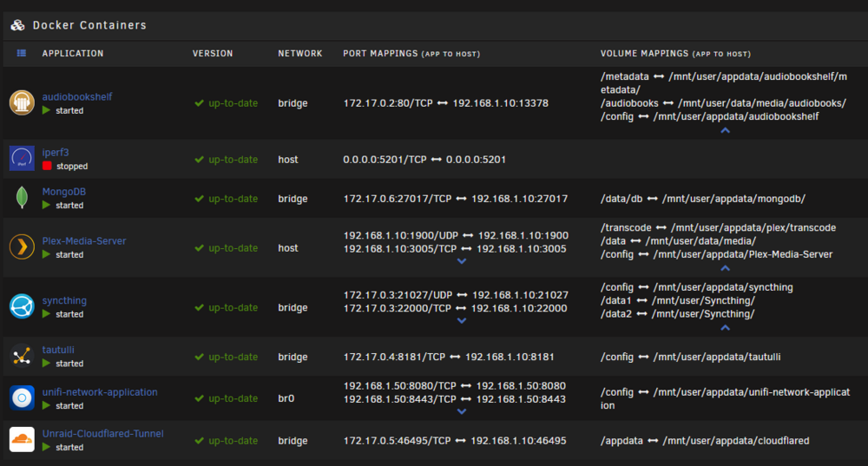
Task: Click the list view icon beside APPLICATION
Action: point(21,53)
